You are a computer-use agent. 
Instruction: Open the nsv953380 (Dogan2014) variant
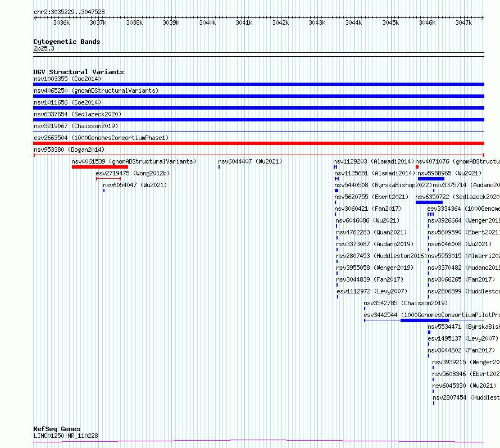69,150
